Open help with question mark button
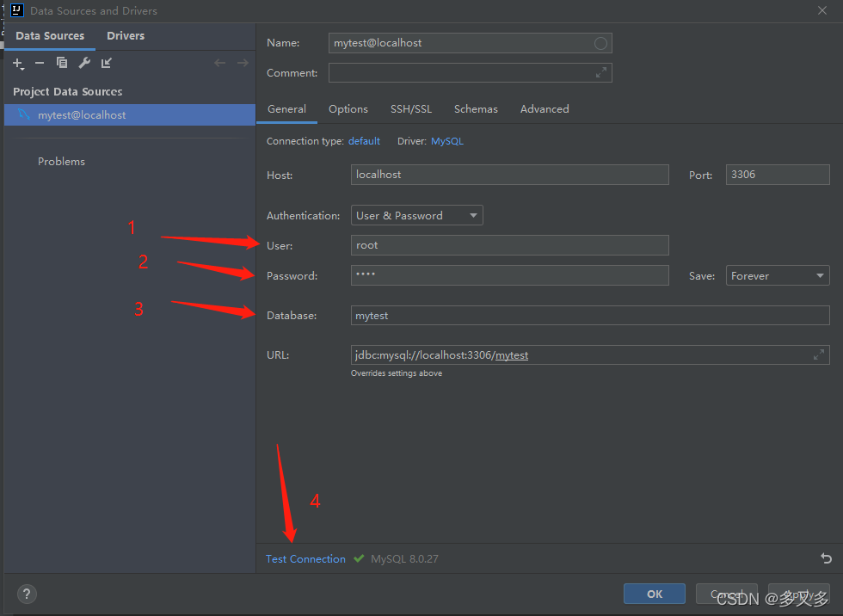The width and height of the screenshot is (843, 616). (x=27, y=594)
